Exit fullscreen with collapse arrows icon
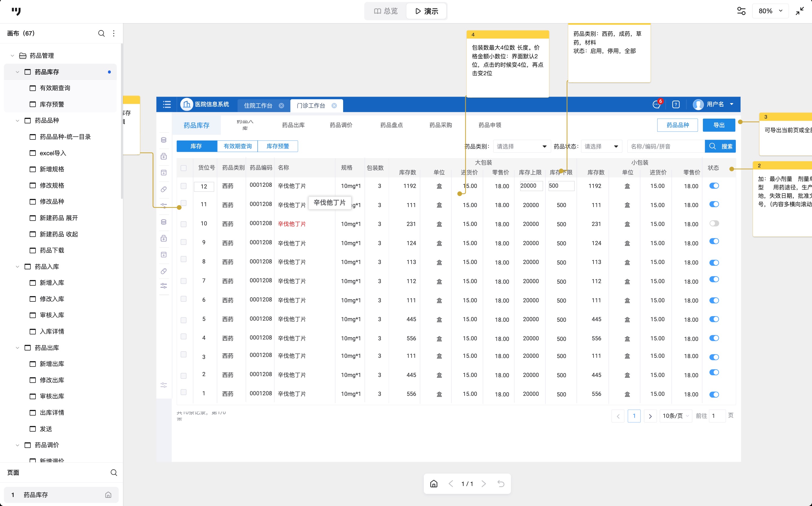This screenshot has height=506, width=812. click(800, 11)
